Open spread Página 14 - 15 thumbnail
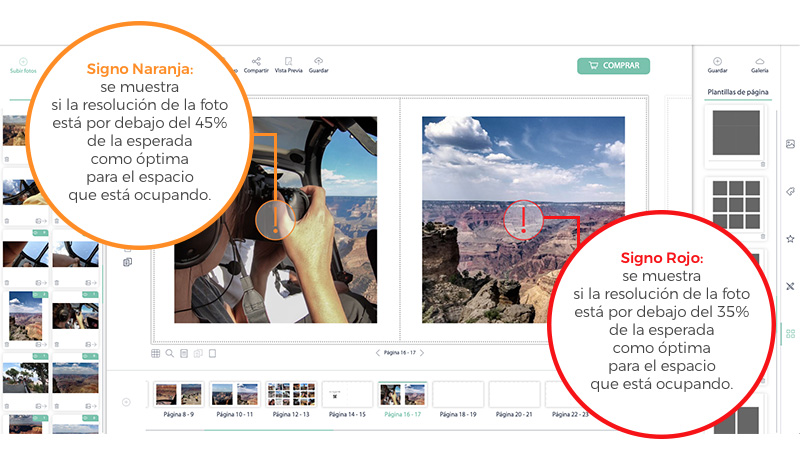Image resolution: width=800 pixels, height=461 pixels. click(347, 395)
